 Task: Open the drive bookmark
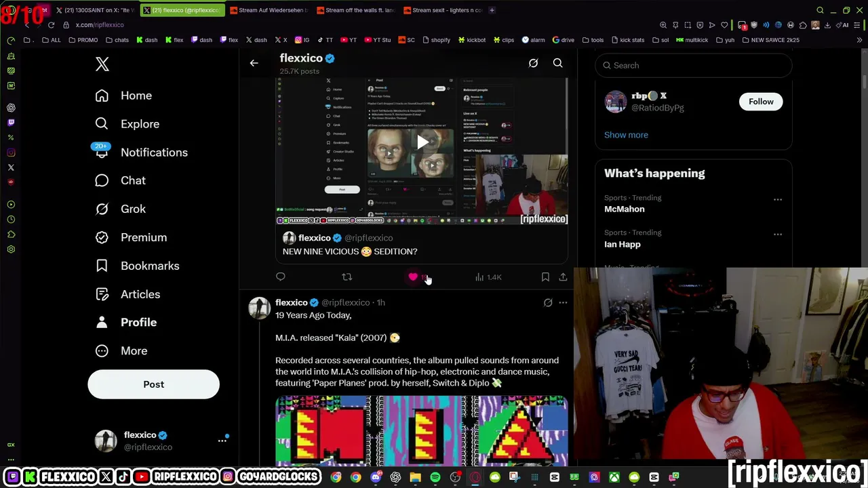point(564,40)
